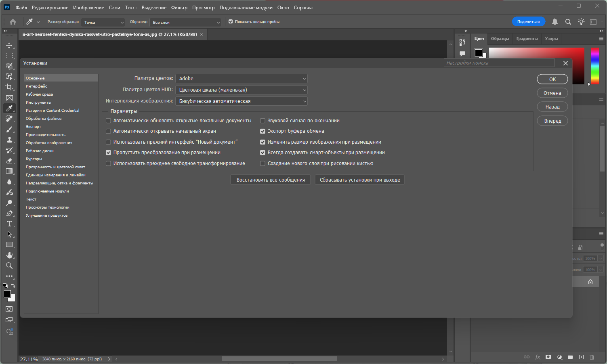The width and height of the screenshot is (607, 364).
Task: Click the Home icon in options bar
Action: pos(13,22)
